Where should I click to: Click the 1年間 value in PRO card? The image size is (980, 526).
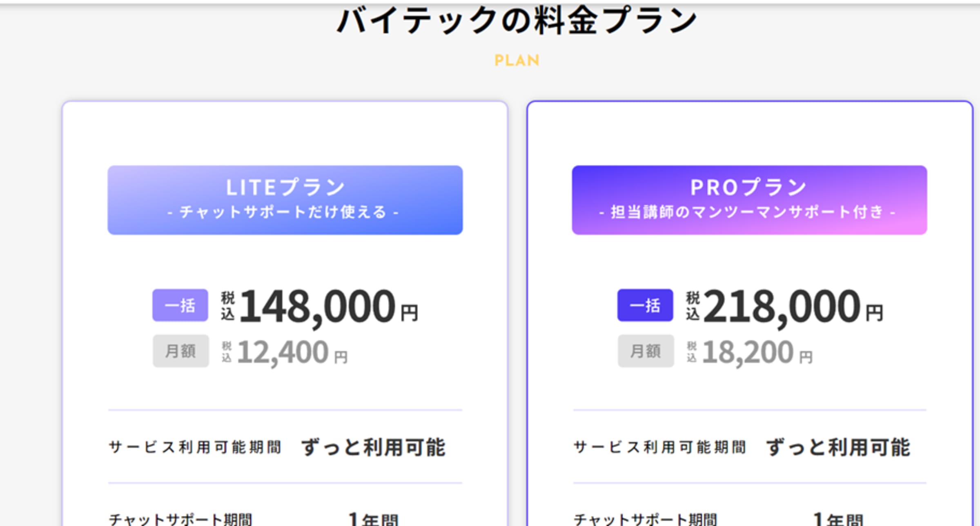pyautogui.click(x=838, y=519)
